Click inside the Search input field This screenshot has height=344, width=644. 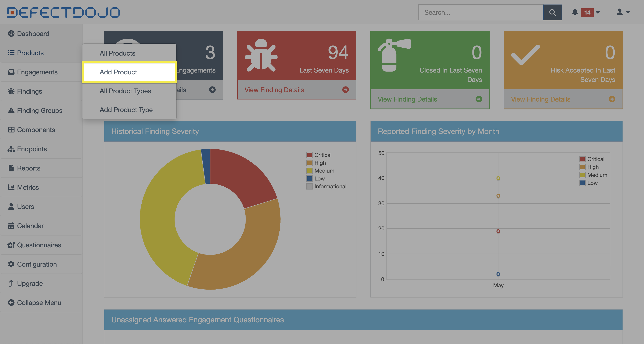click(x=481, y=12)
